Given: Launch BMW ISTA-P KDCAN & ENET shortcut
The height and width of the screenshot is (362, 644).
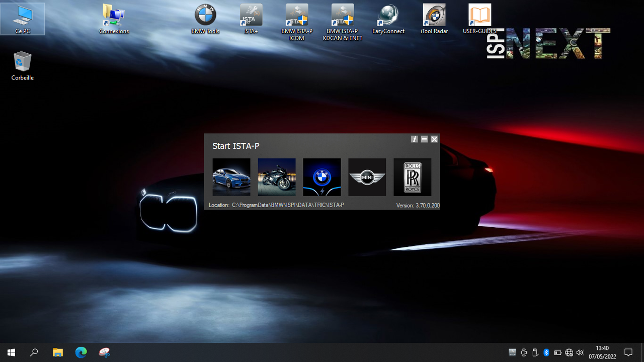Looking at the screenshot, I should [343, 23].
